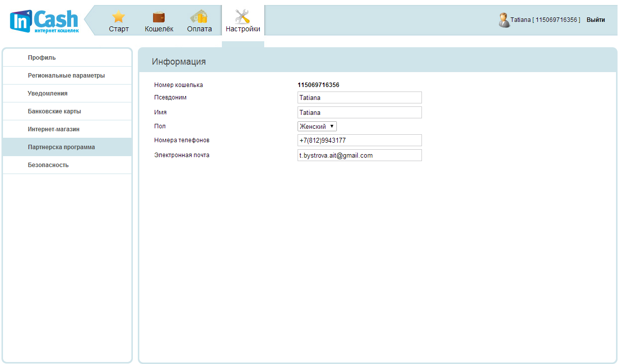Image resolution: width=618 pixels, height=364 pixels.
Task: Select Партнерска программа in the sidebar
Action: 67,147
